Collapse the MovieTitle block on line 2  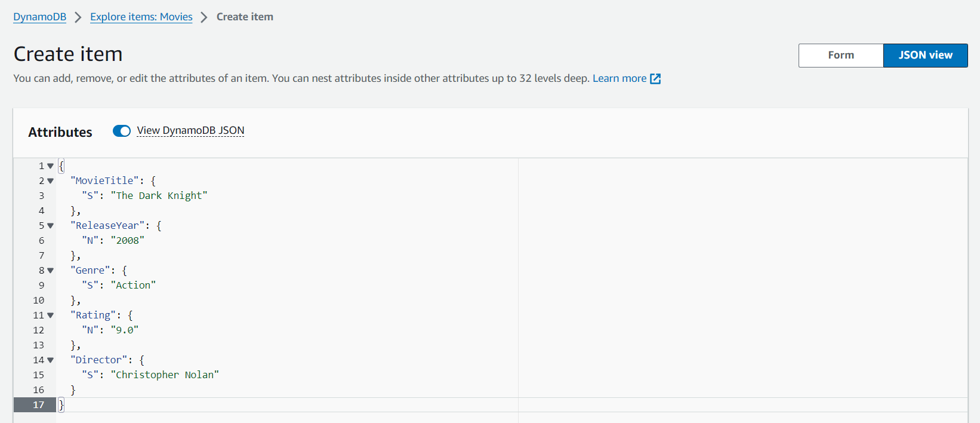[x=50, y=181]
